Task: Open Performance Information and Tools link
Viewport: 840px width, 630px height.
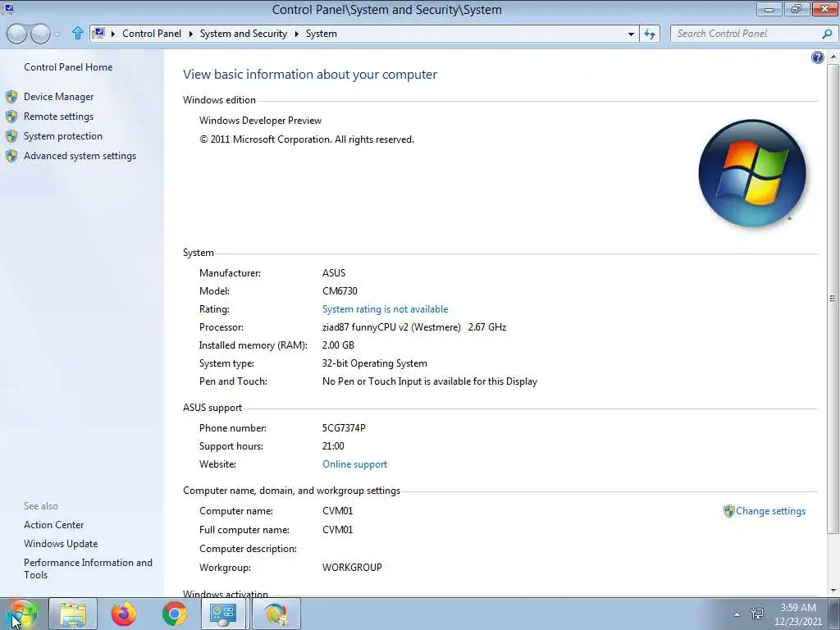Action: 88,568
